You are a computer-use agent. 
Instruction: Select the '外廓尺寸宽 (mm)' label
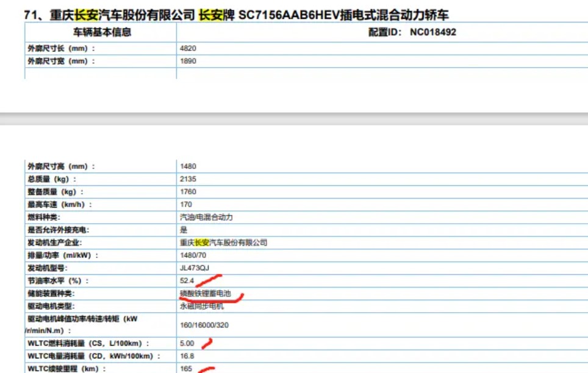[61, 61]
